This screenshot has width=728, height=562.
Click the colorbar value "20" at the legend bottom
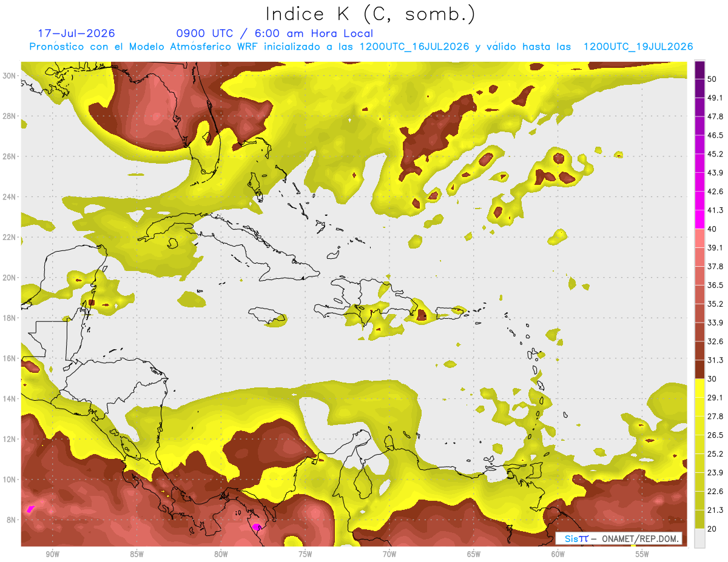tap(712, 529)
